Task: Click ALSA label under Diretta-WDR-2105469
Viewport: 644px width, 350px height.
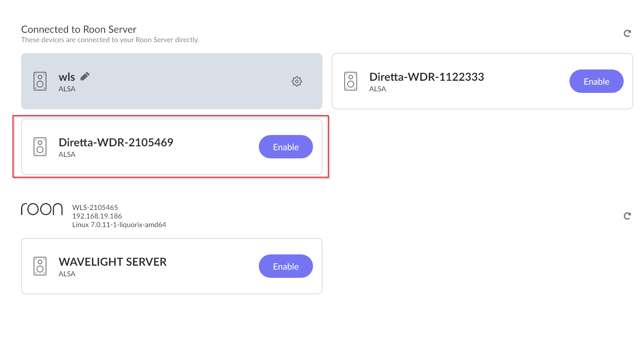Action: 67,155
